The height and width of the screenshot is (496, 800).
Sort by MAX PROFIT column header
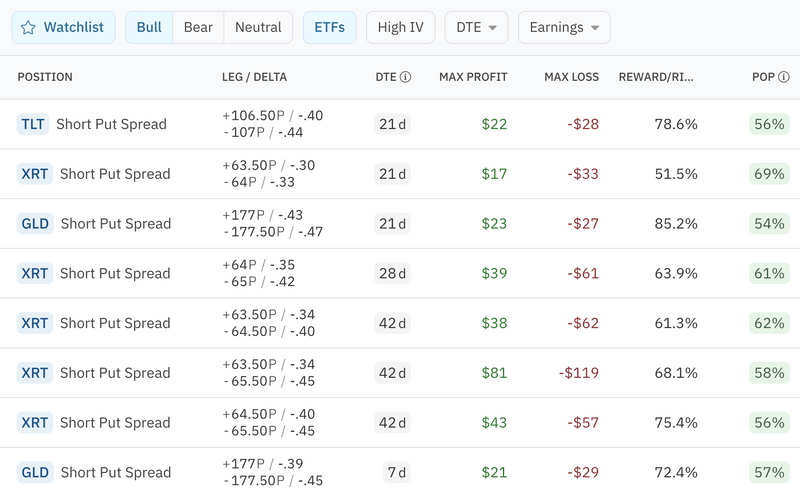pos(473,77)
